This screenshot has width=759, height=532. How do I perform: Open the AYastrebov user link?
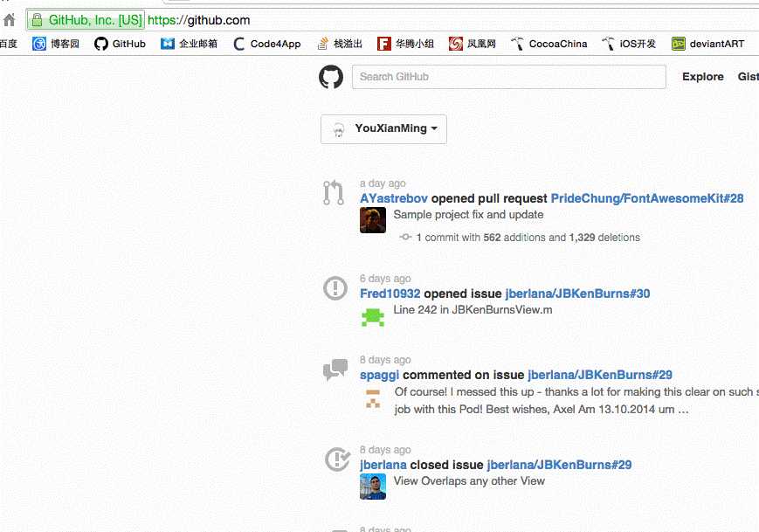tap(394, 198)
